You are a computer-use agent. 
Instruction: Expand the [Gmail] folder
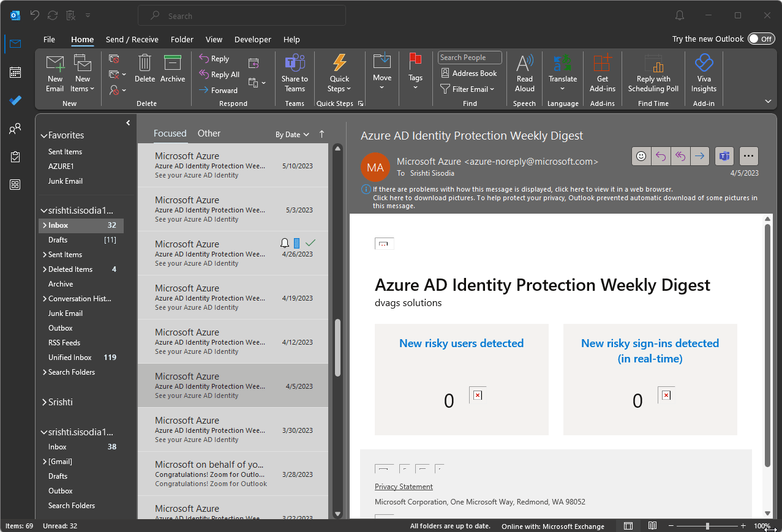44,462
